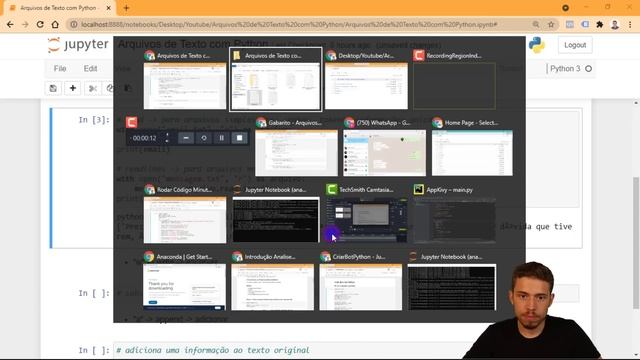Click the Logout button
The width and height of the screenshot is (640, 360).
click(x=575, y=45)
